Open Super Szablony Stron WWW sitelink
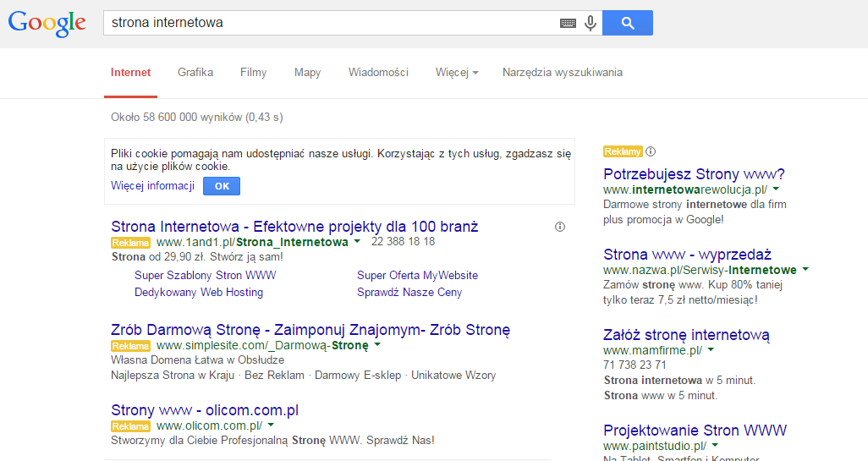This screenshot has width=868, height=461. [205, 276]
